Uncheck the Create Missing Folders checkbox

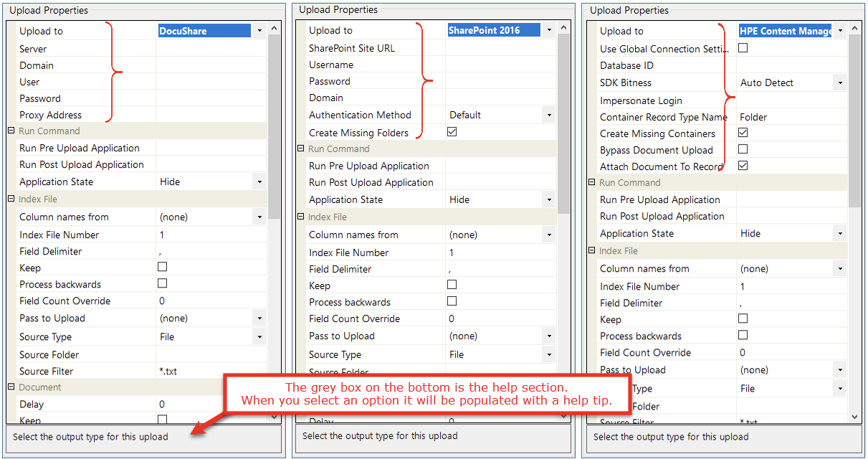tap(452, 132)
